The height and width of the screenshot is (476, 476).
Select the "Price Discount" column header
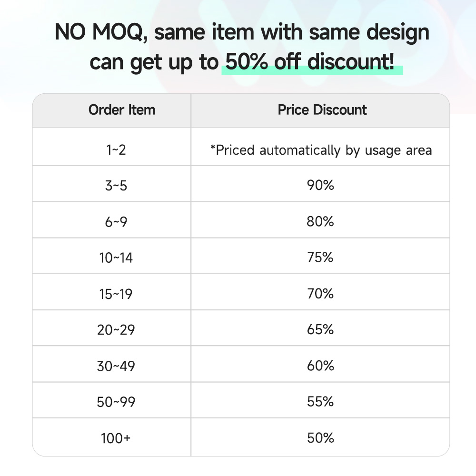tap(322, 110)
